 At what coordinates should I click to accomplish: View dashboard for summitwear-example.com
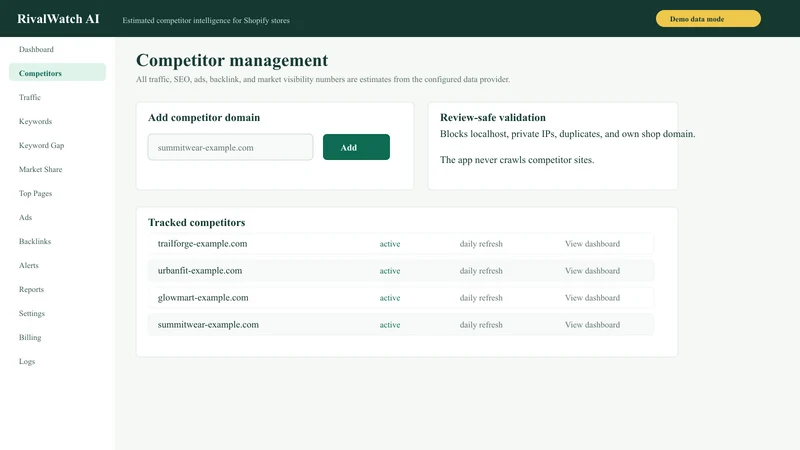[592, 325]
